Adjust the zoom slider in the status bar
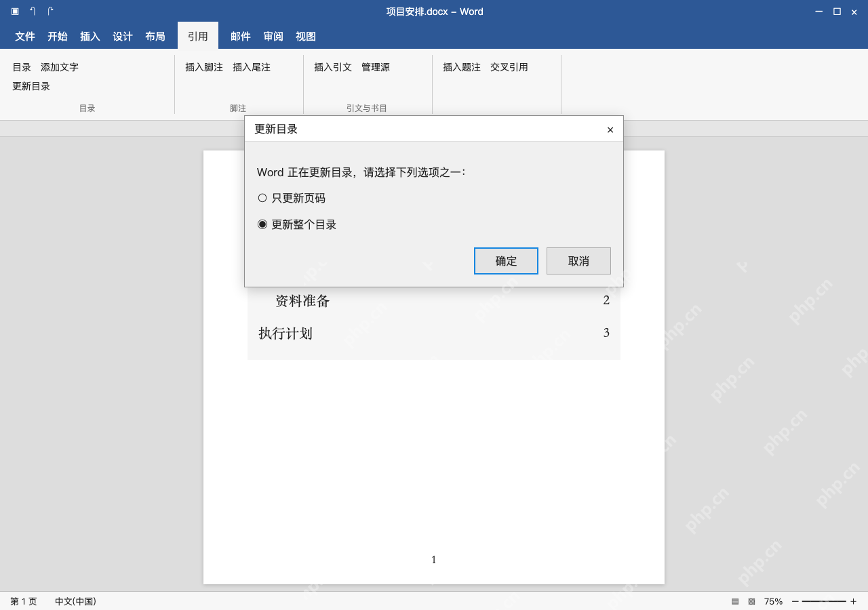The image size is (868, 610). pyautogui.click(x=824, y=601)
